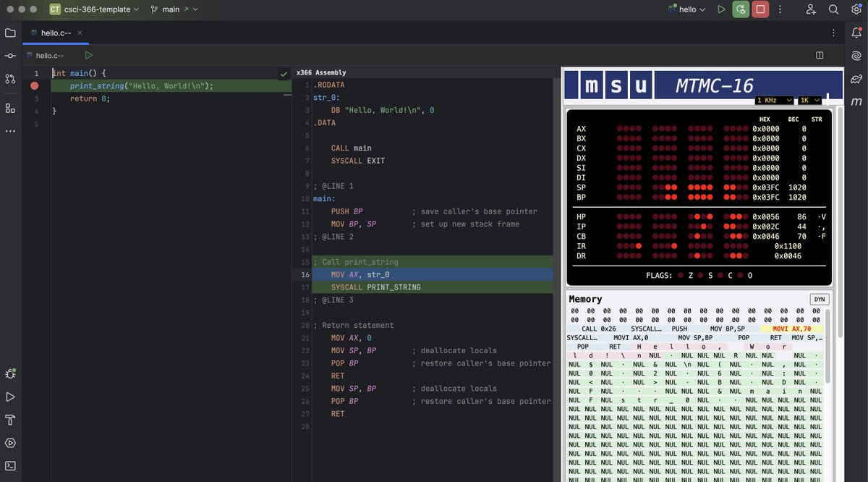Select the hello.c-- editor tab
This screenshot has height=482, width=868.
click(56, 33)
